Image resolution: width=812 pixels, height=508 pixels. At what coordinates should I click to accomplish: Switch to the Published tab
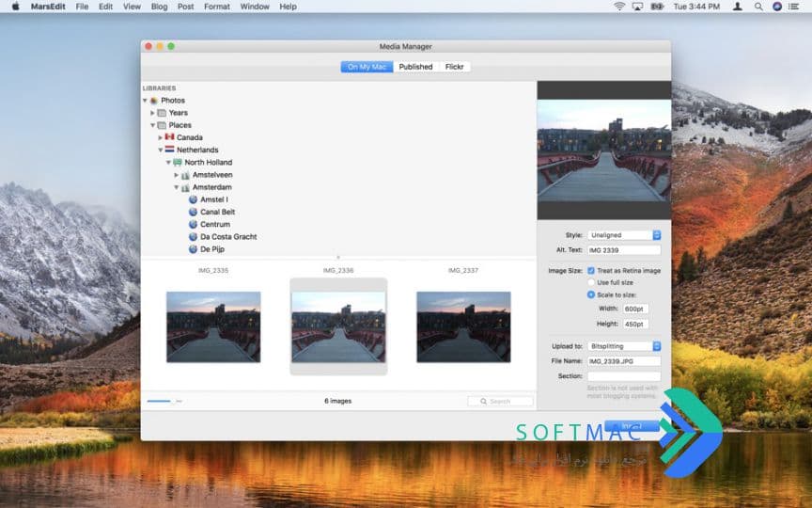pyautogui.click(x=415, y=67)
